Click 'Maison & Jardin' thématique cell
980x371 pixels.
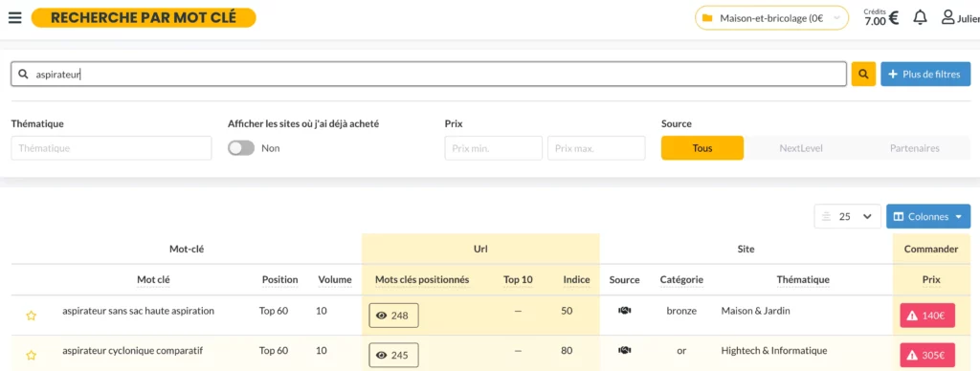coord(755,311)
